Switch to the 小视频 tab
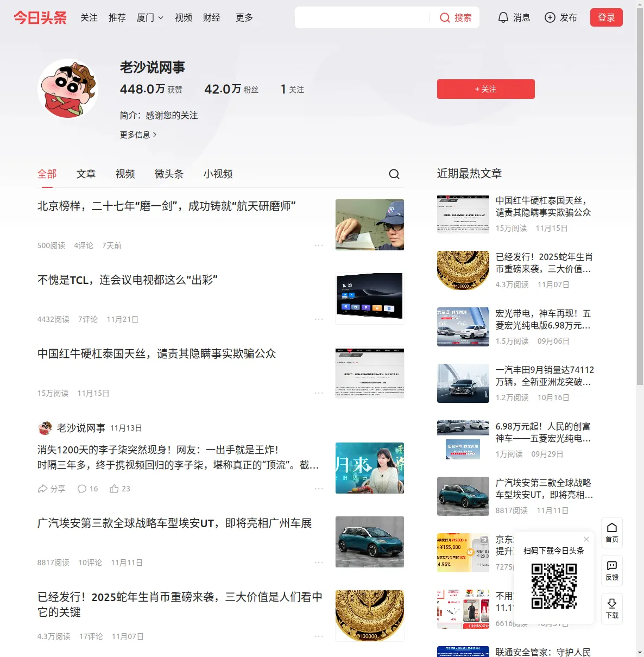Viewport: 644px width, 657px height. pyautogui.click(x=218, y=174)
